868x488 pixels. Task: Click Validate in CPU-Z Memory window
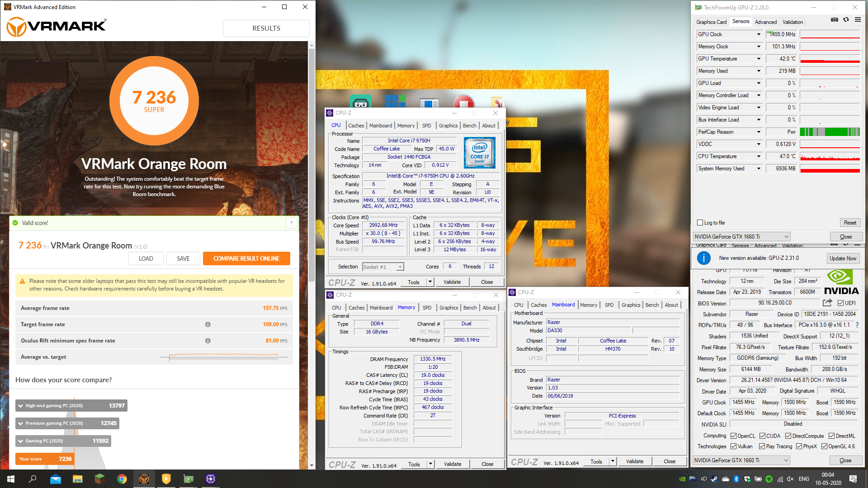point(453,464)
